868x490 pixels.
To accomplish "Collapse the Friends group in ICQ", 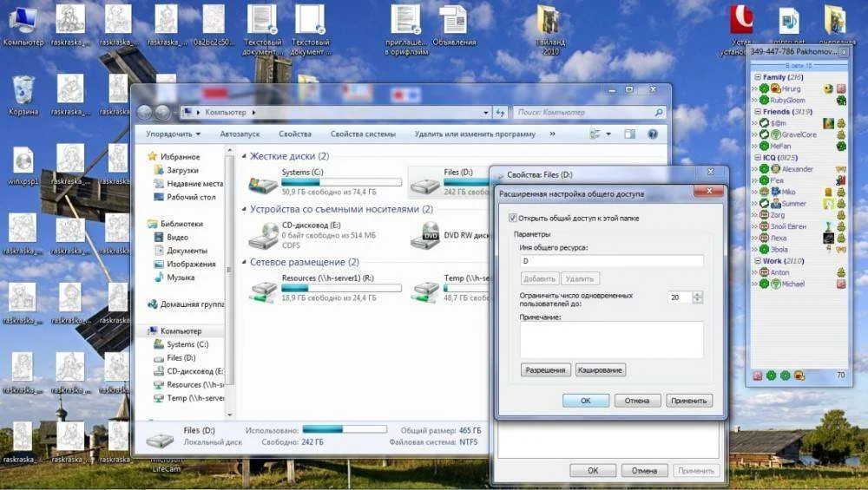I will [x=758, y=112].
